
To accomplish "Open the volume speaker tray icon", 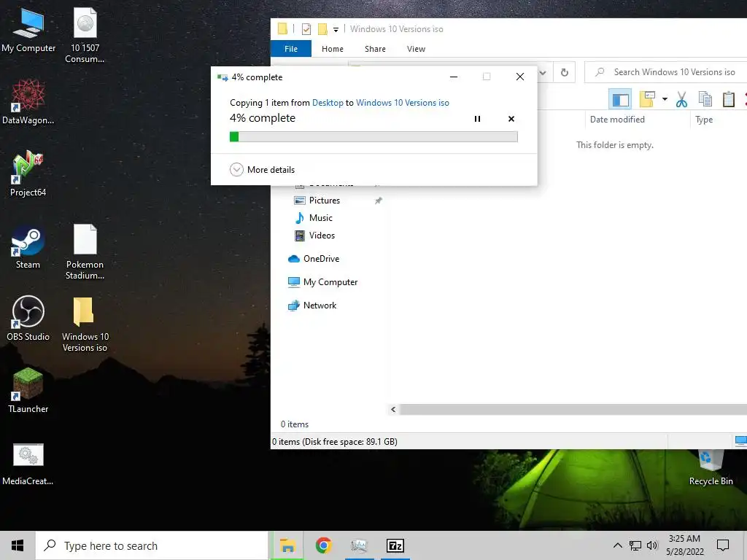I will tap(652, 545).
